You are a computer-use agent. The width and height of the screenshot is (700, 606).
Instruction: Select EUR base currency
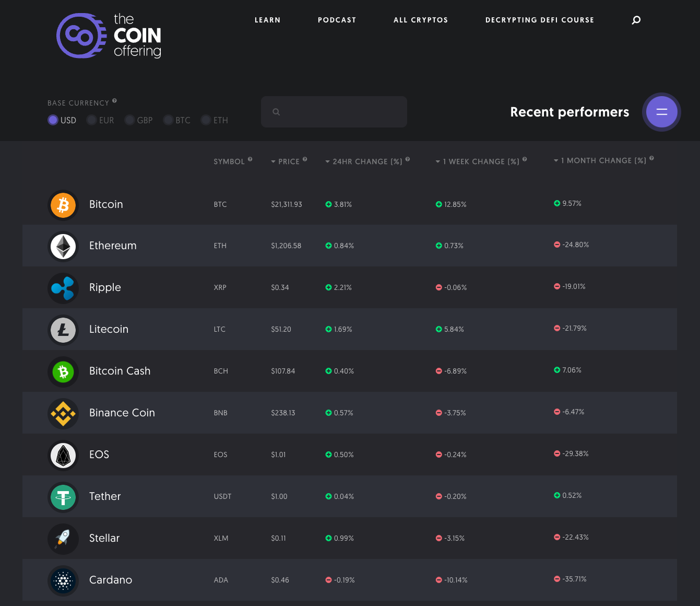[100, 120]
